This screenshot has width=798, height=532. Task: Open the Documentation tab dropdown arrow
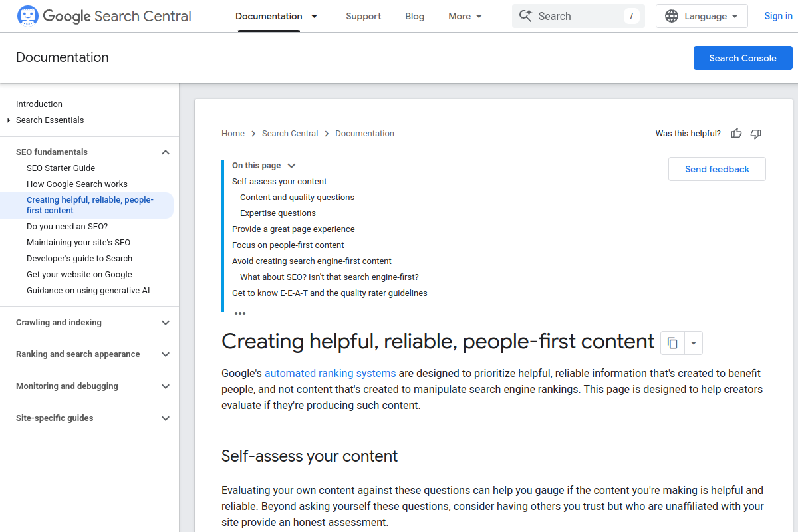click(315, 16)
